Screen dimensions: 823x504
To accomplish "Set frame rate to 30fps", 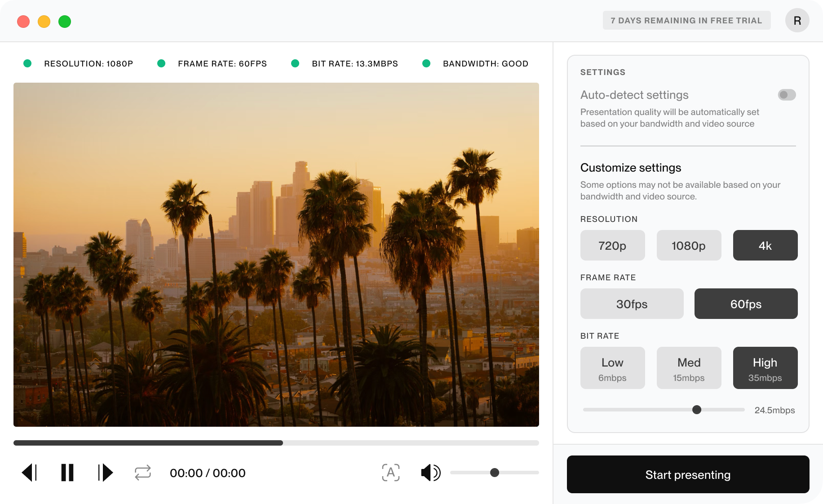I will 632,304.
